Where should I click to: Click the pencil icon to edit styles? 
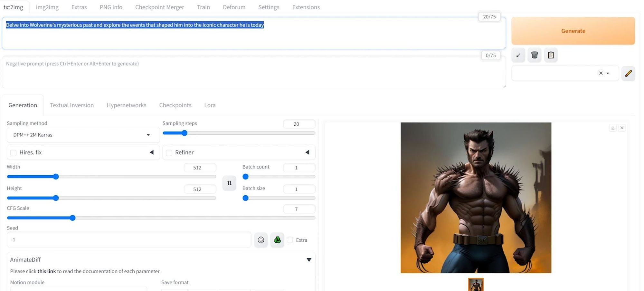[628, 73]
